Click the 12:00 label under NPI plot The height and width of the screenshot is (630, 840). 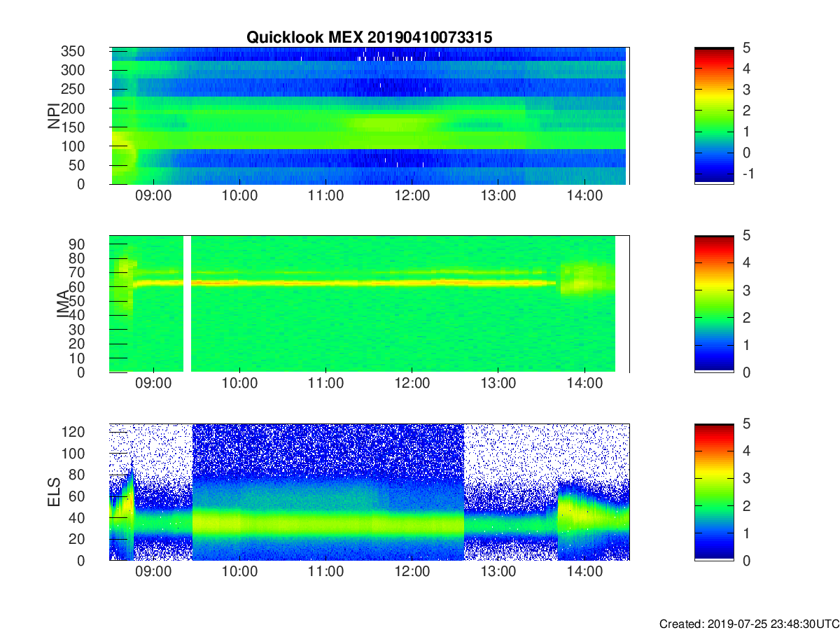click(412, 196)
